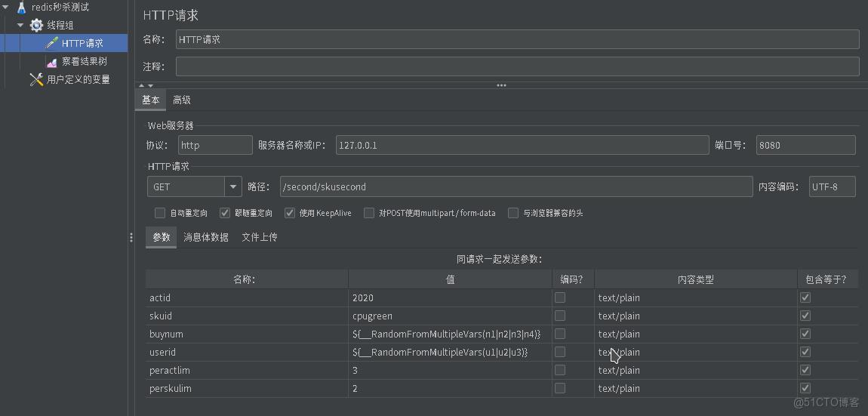Click the 内容类型 column header

pyautogui.click(x=696, y=280)
